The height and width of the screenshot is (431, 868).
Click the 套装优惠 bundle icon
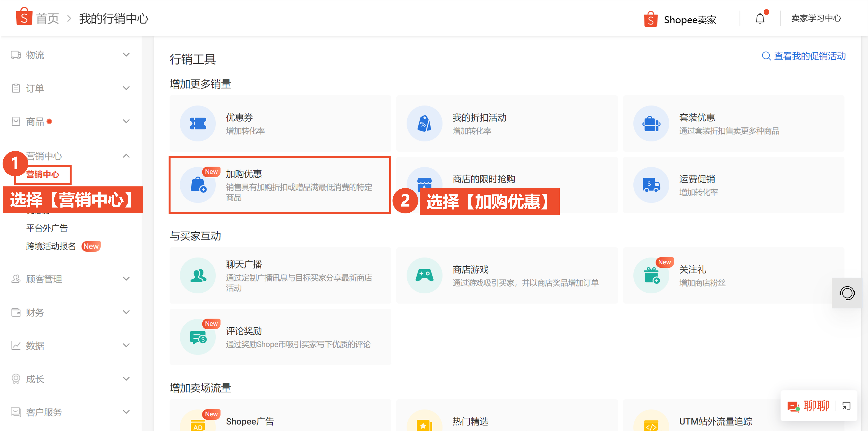(651, 124)
